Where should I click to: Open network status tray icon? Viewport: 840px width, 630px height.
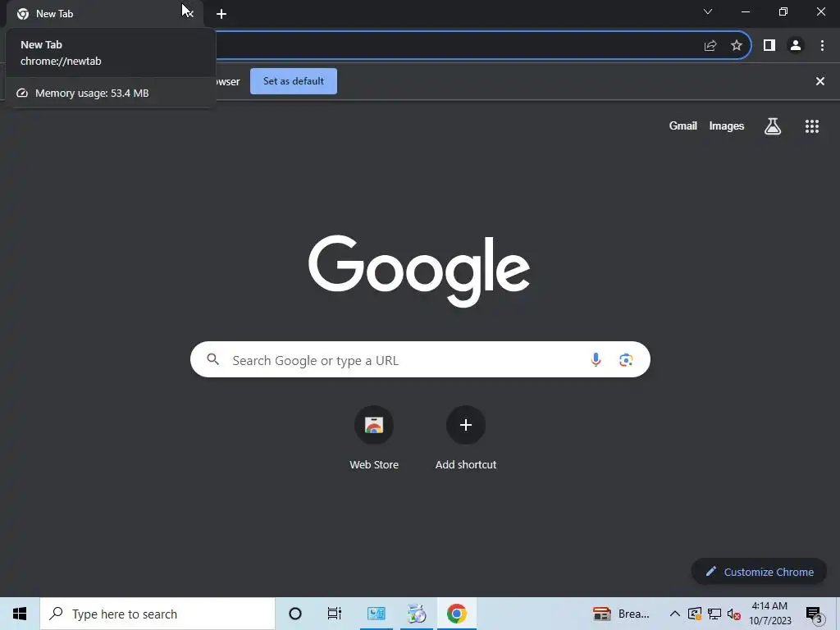[714, 614]
